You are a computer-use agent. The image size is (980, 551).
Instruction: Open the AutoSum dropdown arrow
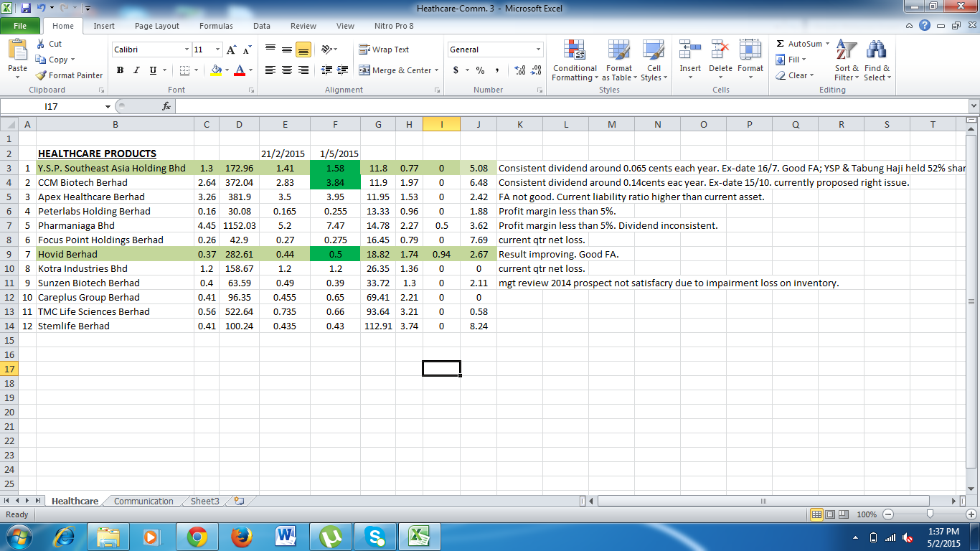(827, 44)
